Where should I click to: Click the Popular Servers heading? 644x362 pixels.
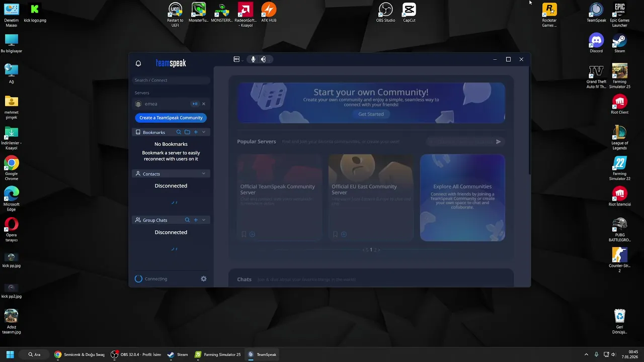pyautogui.click(x=257, y=142)
